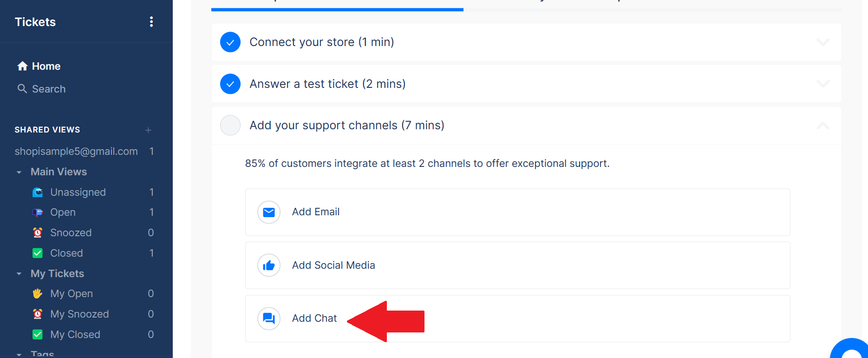Click the Add Chat row

[x=518, y=318]
